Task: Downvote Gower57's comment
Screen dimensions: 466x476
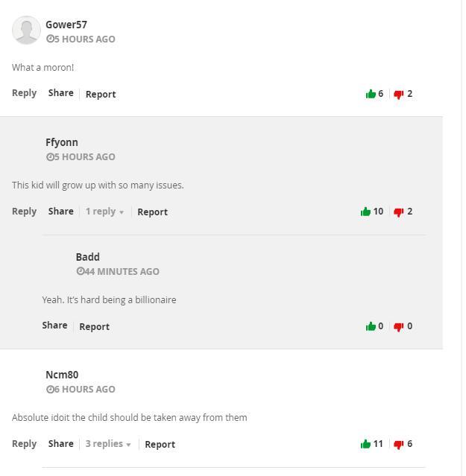Action: 399,94
